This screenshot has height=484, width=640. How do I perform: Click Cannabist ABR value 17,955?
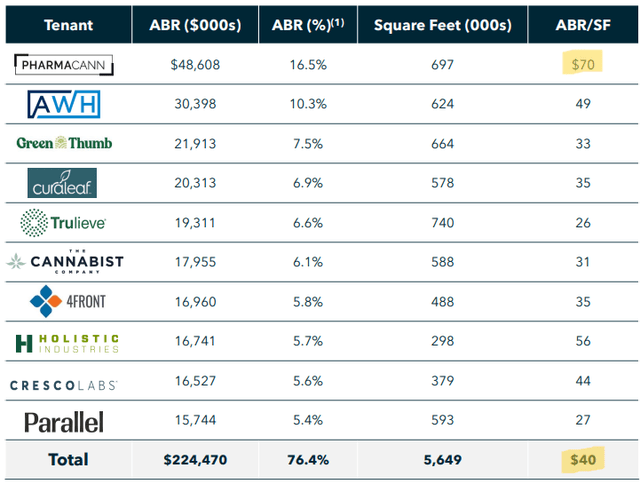[x=195, y=262]
